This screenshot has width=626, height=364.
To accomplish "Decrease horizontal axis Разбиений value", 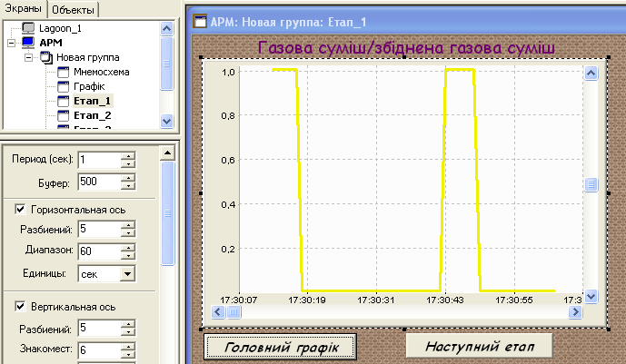I will (x=128, y=233).
